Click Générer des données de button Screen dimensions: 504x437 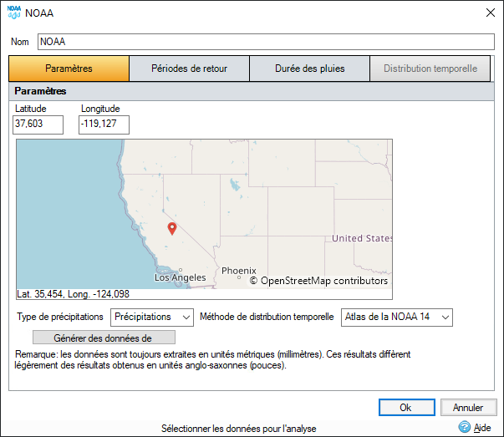(x=104, y=338)
